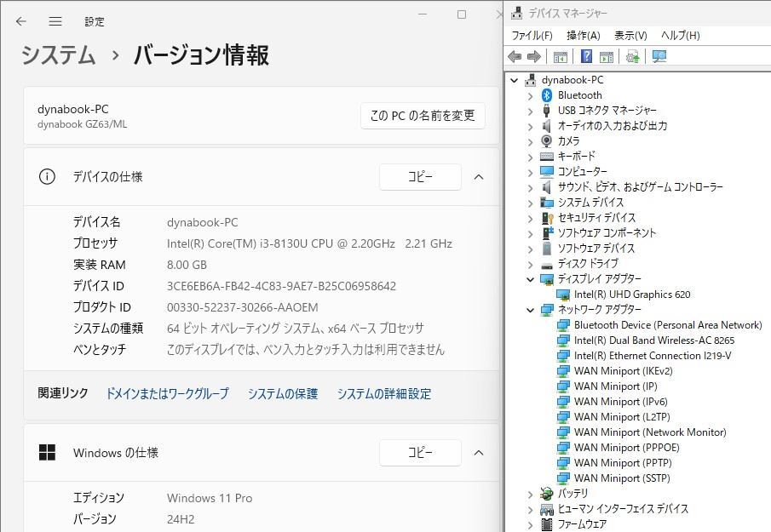Open ドメインまたはワークグループ link
Image resolution: width=771 pixels, height=532 pixels.
point(168,393)
